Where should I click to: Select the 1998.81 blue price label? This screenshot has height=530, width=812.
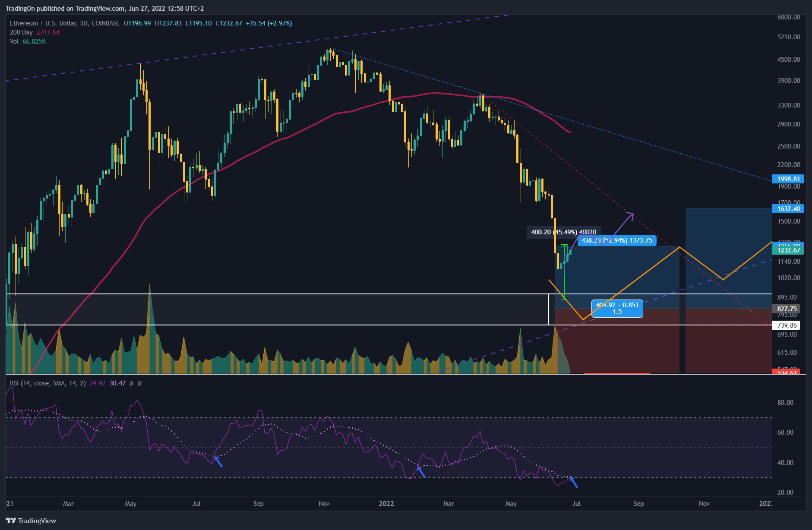[788, 179]
